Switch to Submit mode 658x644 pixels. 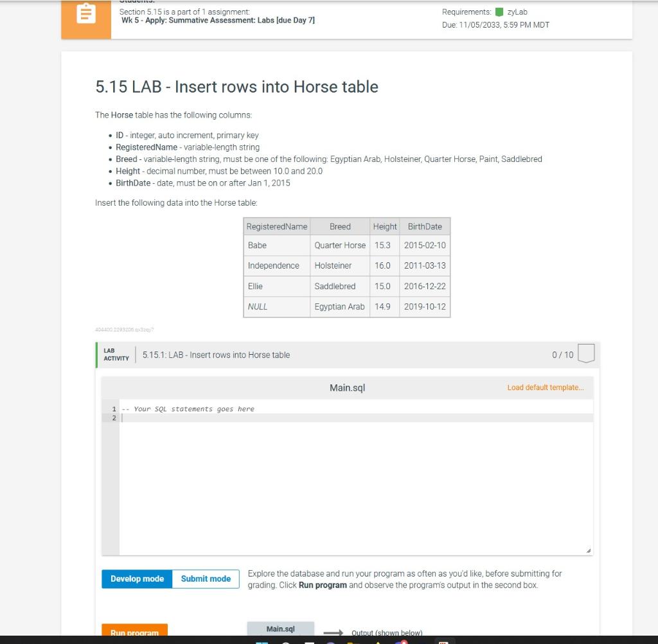205,578
